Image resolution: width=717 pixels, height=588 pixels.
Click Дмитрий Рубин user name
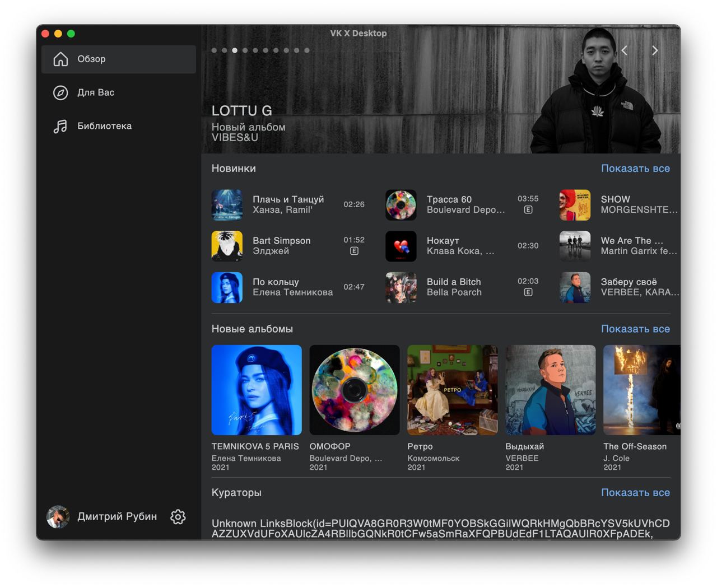tap(117, 516)
